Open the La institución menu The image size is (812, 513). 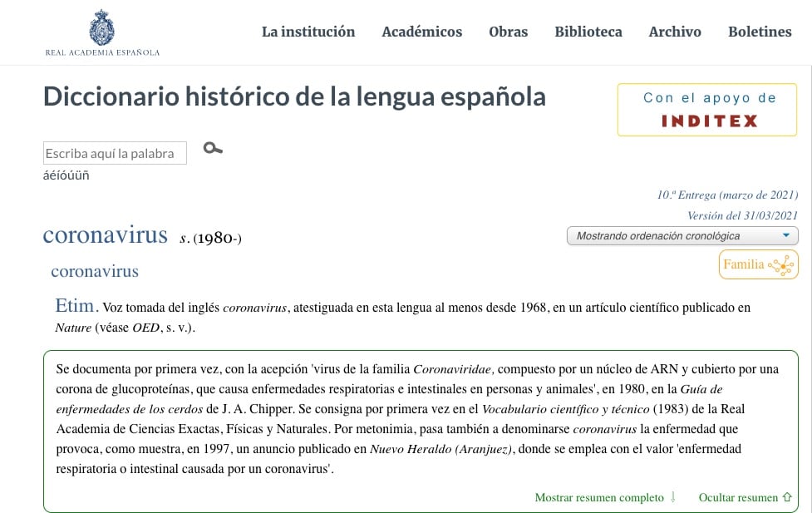point(308,32)
